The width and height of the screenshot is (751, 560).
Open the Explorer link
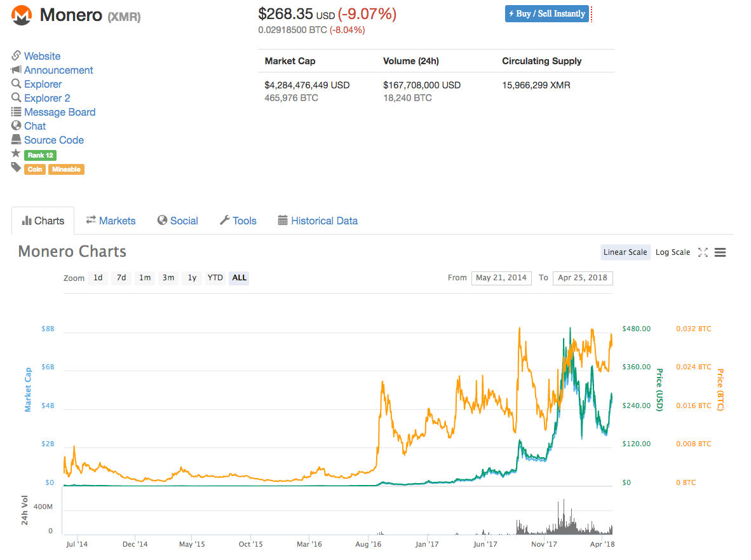(43, 84)
